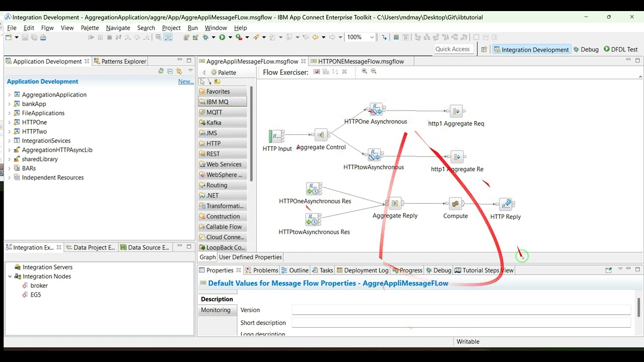Click the green Run toolbar icon
Image resolution: width=644 pixels, height=362 pixels.
pos(222,37)
